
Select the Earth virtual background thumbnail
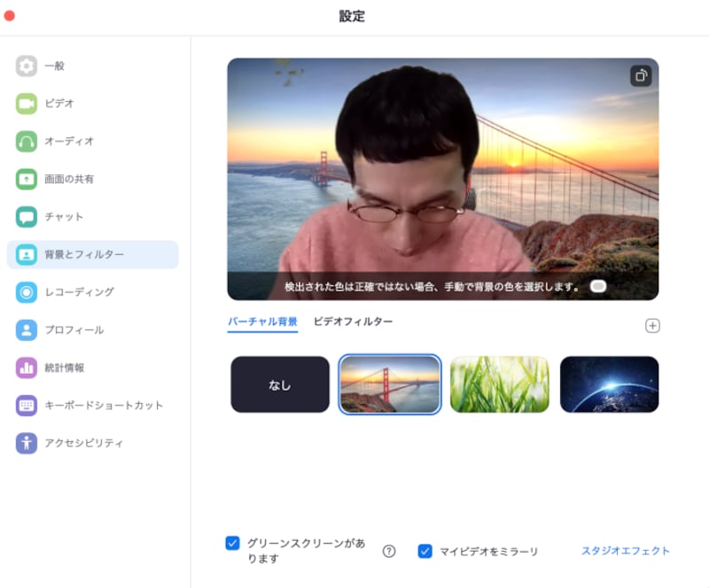(608, 384)
